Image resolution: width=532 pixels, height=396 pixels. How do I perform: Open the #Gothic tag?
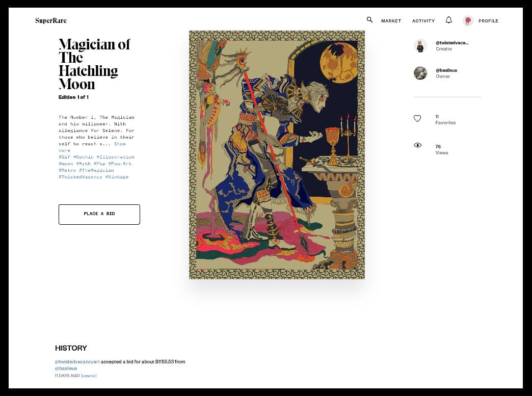coord(84,157)
